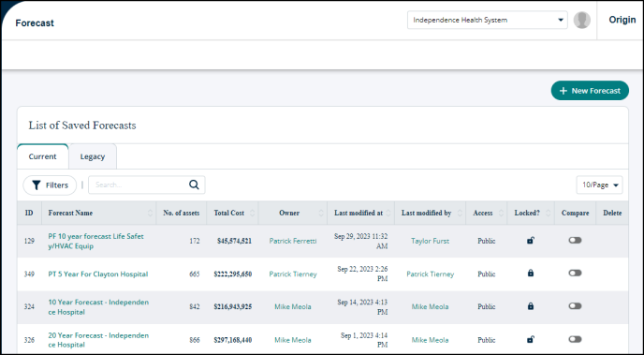
Task: Open the user avatar profile icon
Action: point(582,20)
